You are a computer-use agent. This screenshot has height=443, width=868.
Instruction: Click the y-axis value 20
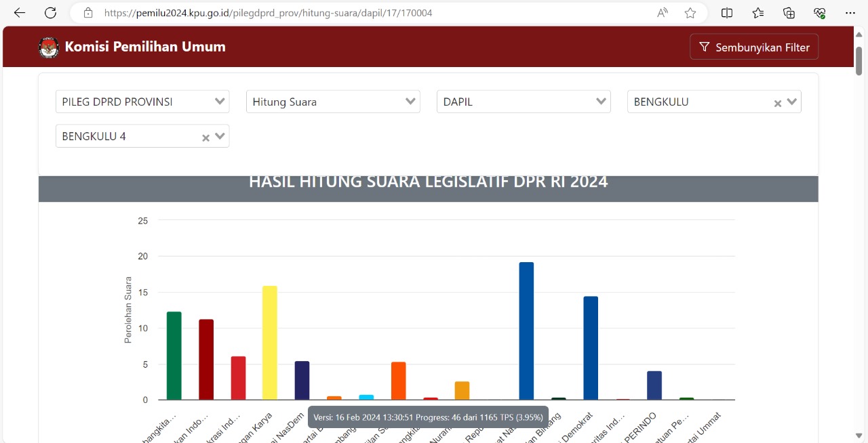(x=142, y=257)
